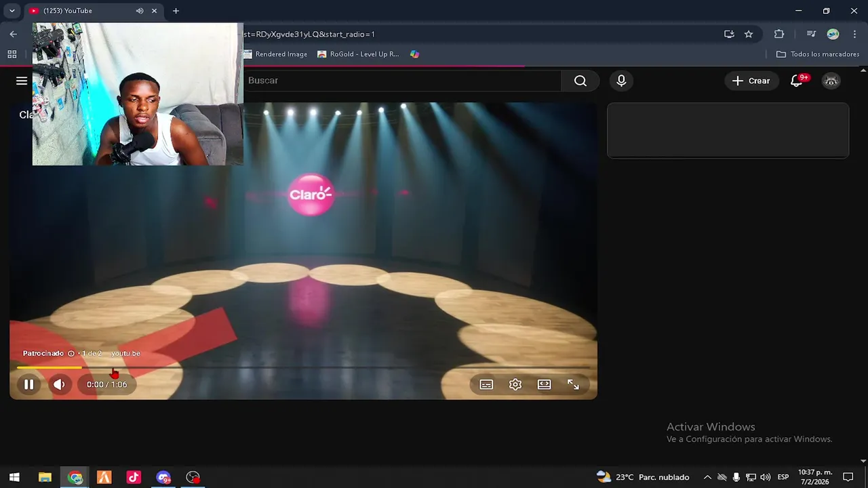The height and width of the screenshot is (488, 868).
Task: Open the purple 9+ taskbar app
Action: click(x=163, y=477)
